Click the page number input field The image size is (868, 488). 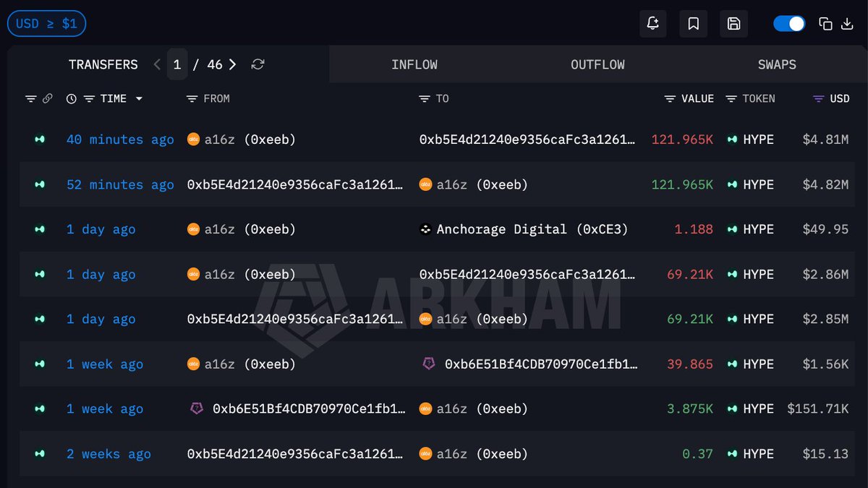(x=177, y=64)
